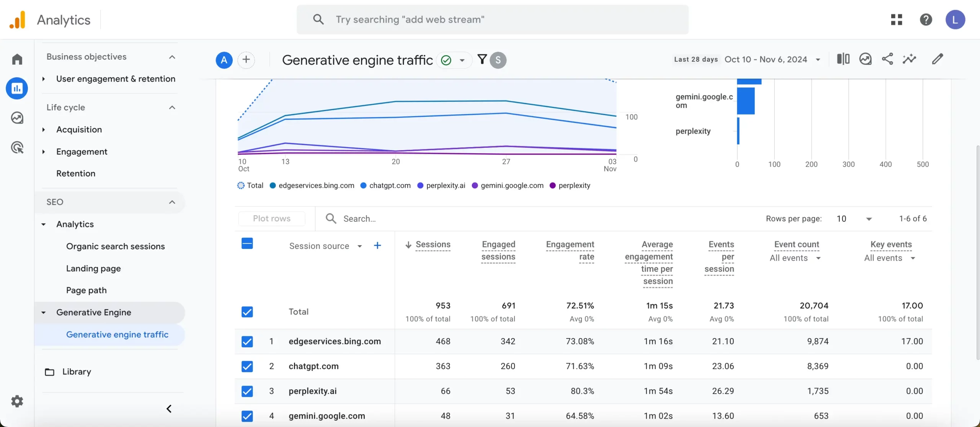Toggle the select-all rows checkbox in header
The image size is (980, 427).
[247, 244]
